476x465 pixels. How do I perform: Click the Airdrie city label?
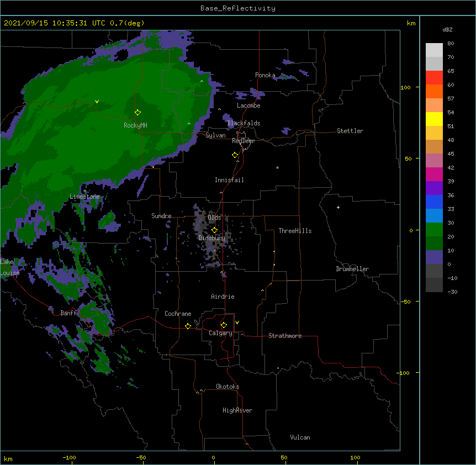click(x=223, y=297)
